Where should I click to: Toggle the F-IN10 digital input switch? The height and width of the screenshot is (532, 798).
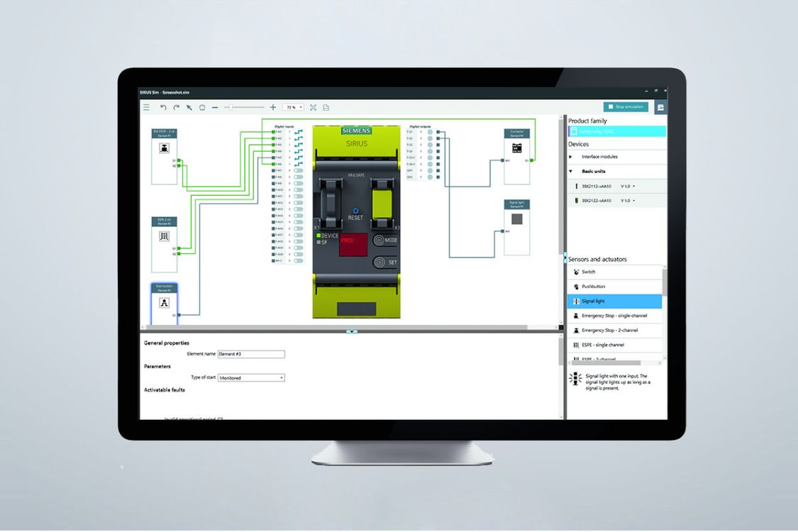point(298,190)
